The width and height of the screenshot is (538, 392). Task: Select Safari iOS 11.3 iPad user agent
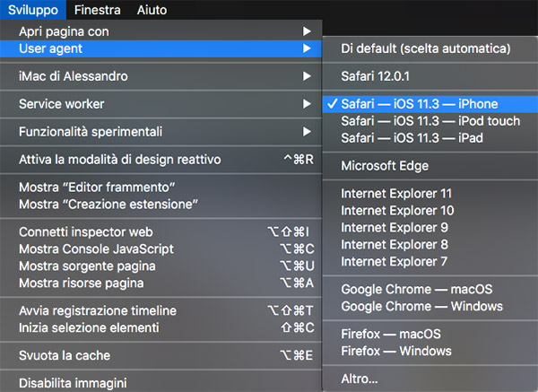click(x=430, y=138)
